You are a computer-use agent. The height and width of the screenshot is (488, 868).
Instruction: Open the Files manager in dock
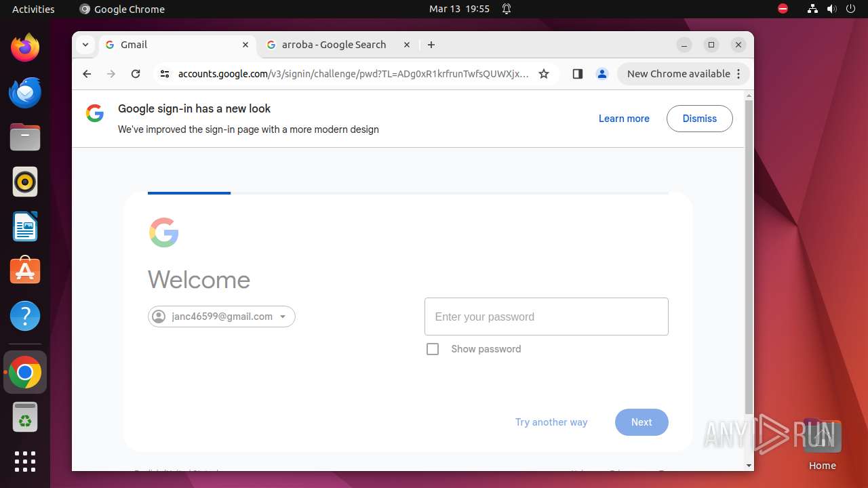point(25,137)
